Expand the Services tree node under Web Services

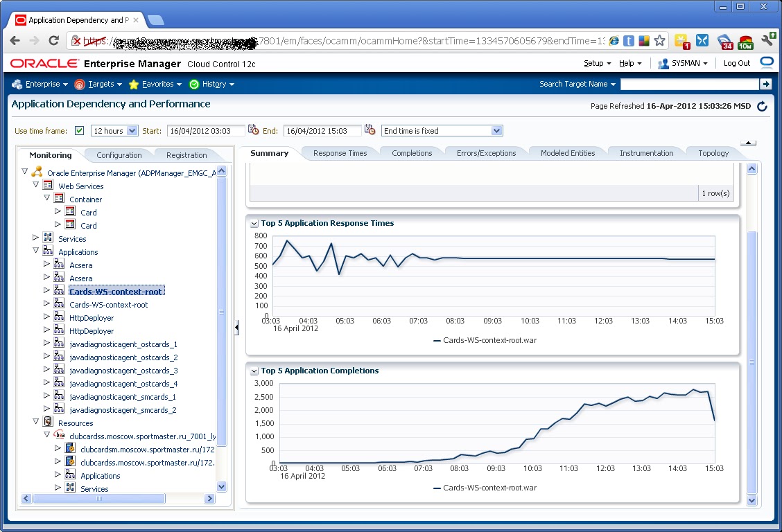coord(35,237)
